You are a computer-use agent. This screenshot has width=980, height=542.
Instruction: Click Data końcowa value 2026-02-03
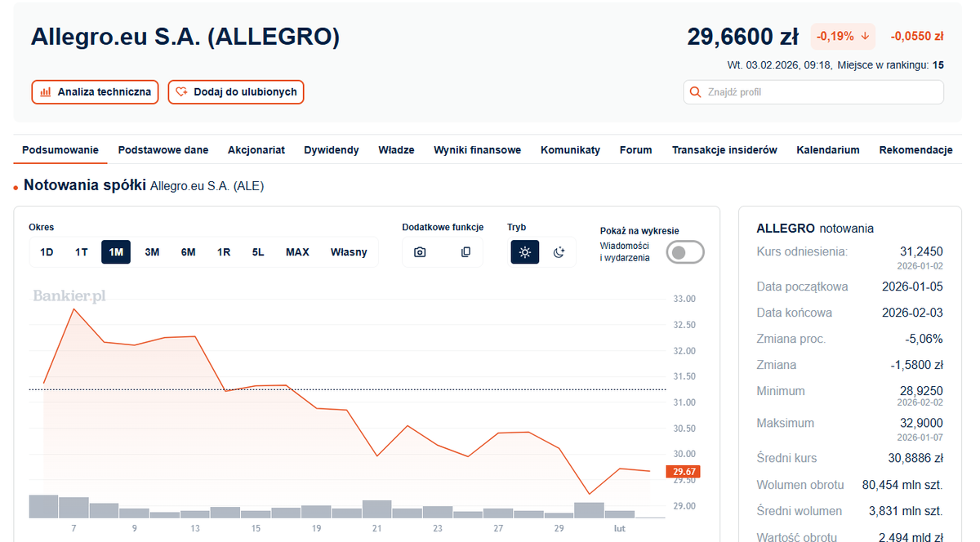pos(912,313)
